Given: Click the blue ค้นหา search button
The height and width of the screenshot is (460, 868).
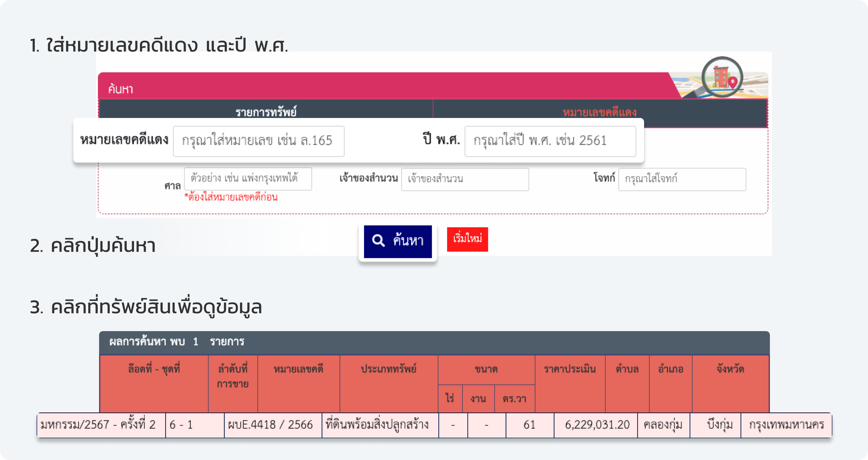Looking at the screenshot, I should tap(398, 241).
